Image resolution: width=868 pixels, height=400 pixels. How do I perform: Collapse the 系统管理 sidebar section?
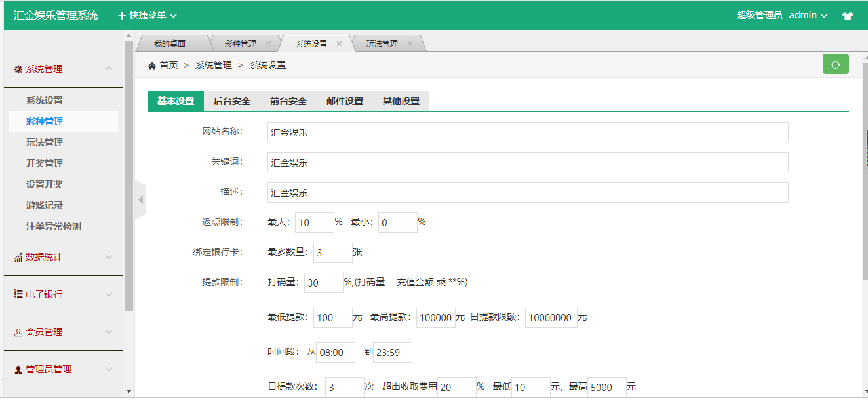click(63, 69)
